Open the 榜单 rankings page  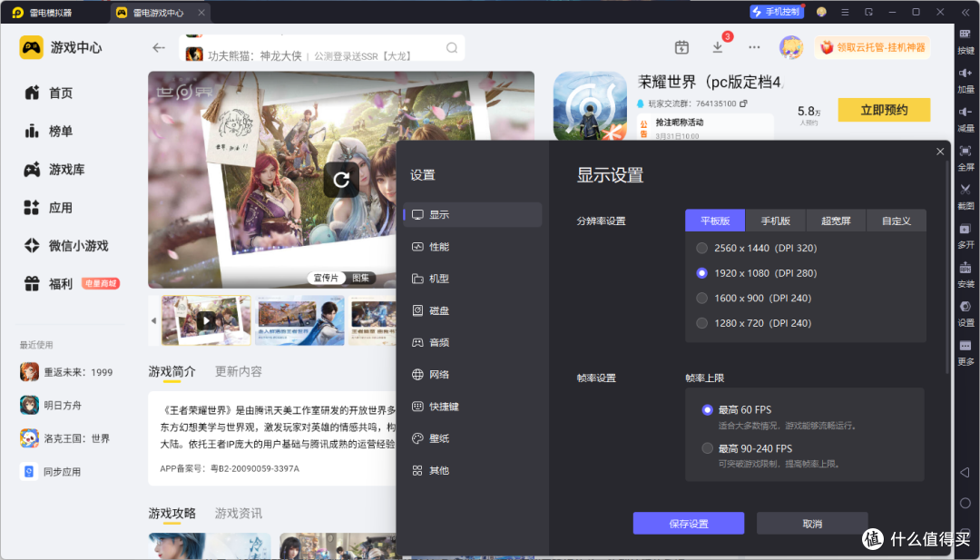click(x=49, y=132)
